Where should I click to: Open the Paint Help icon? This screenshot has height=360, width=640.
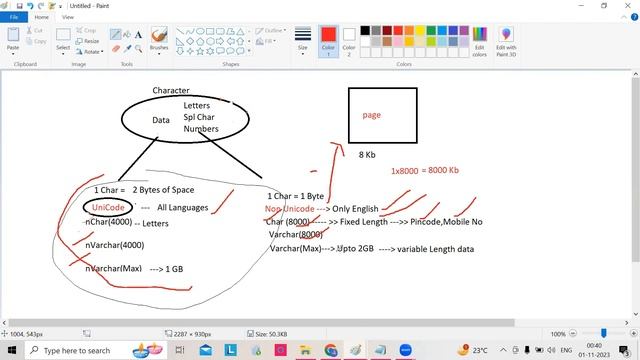[x=635, y=17]
